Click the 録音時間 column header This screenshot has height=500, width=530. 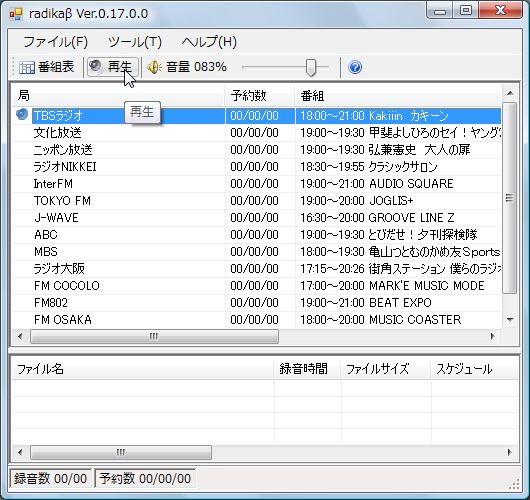[307, 369]
